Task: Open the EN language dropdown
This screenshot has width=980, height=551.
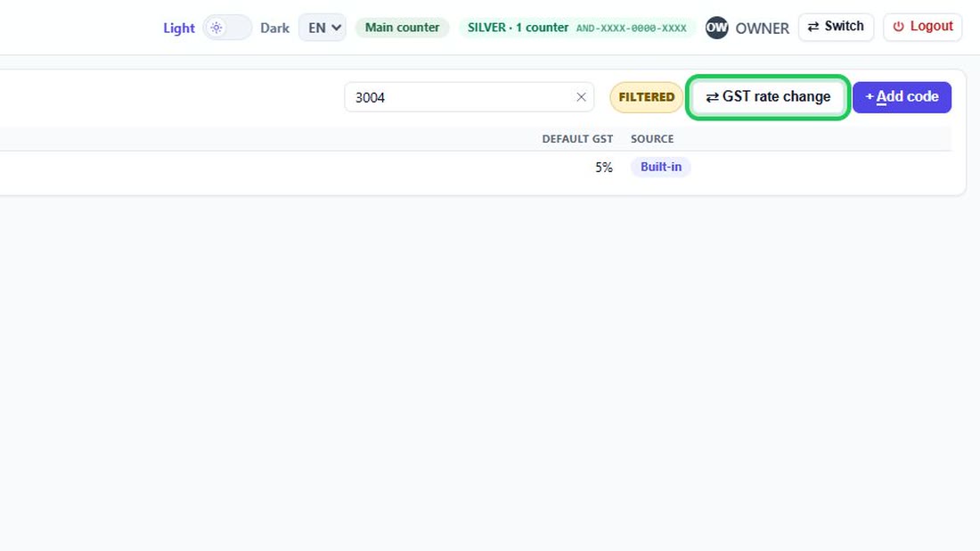Action: pos(322,28)
